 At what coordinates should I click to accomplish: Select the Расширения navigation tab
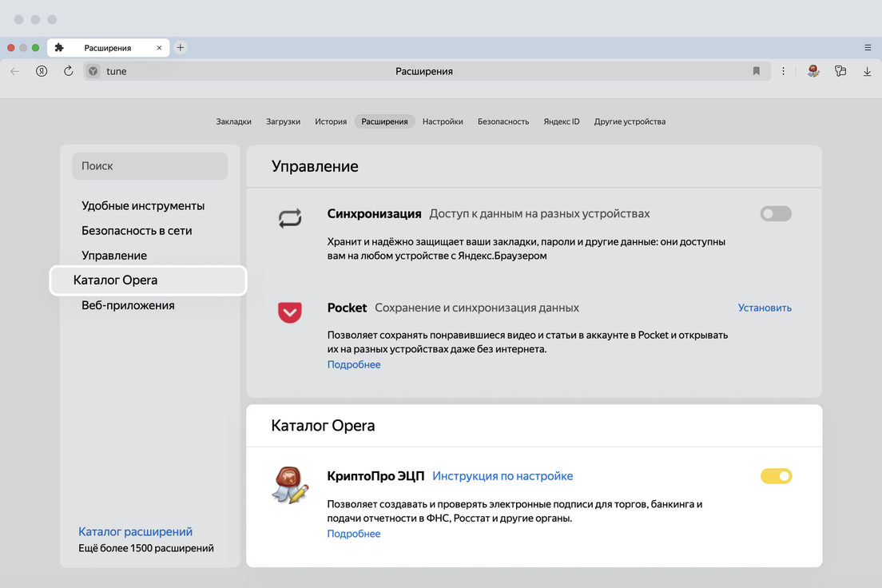(385, 121)
